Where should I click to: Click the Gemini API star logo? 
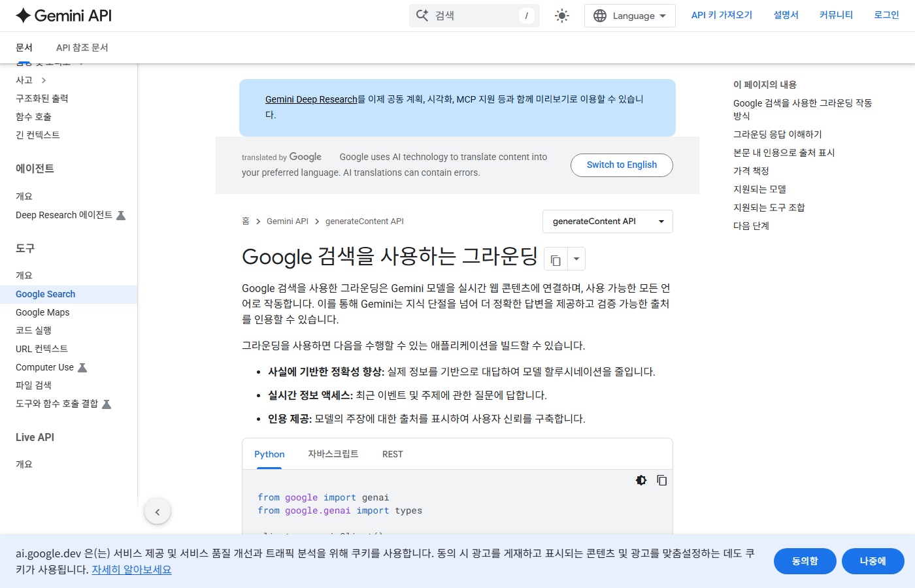pos(24,16)
